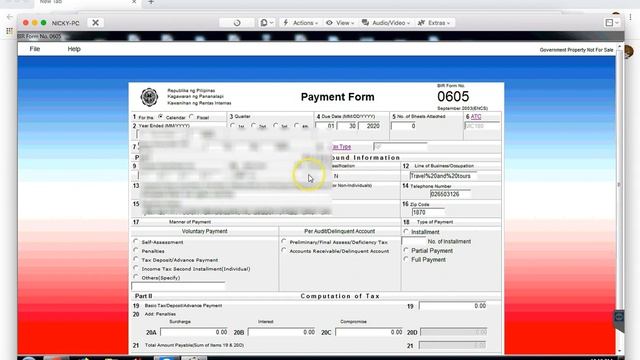
Task: Click the 'Payment Form' title text
Action: coord(338,97)
